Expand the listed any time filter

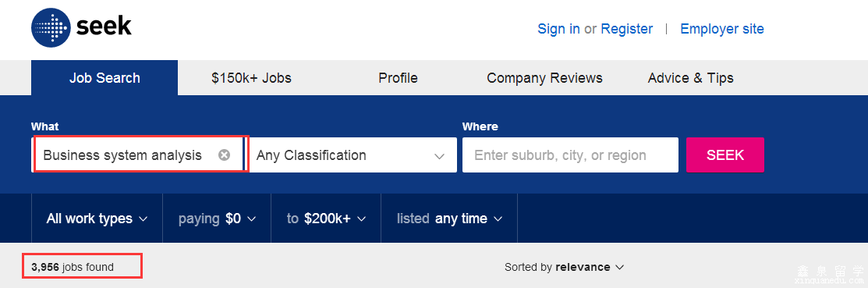coord(449,219)
